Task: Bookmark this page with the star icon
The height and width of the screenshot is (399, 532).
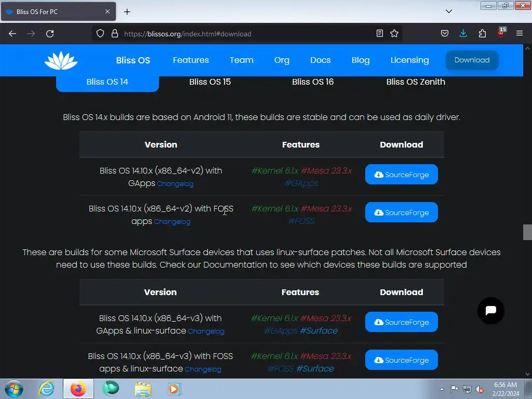Action: click(394, 33)
